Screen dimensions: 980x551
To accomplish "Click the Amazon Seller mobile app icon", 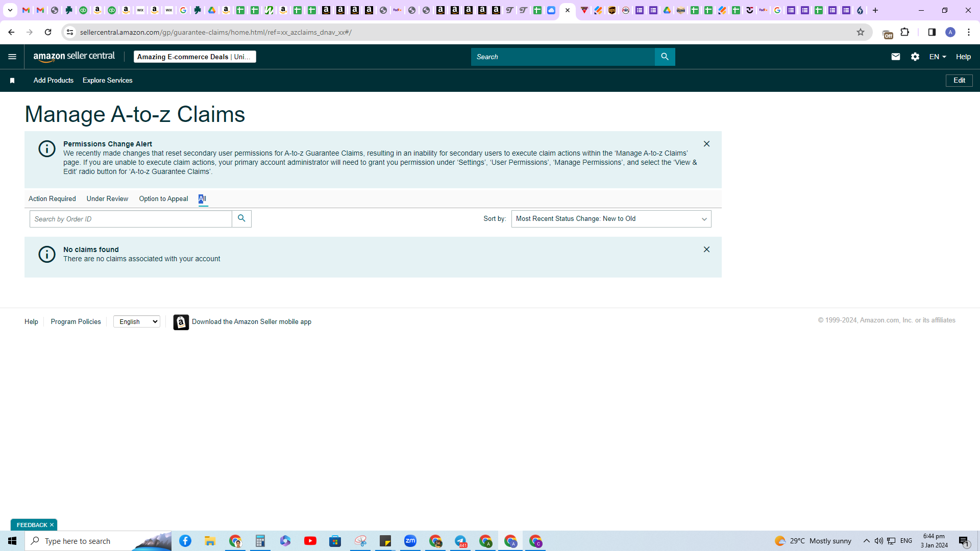I will click(181, 322).
